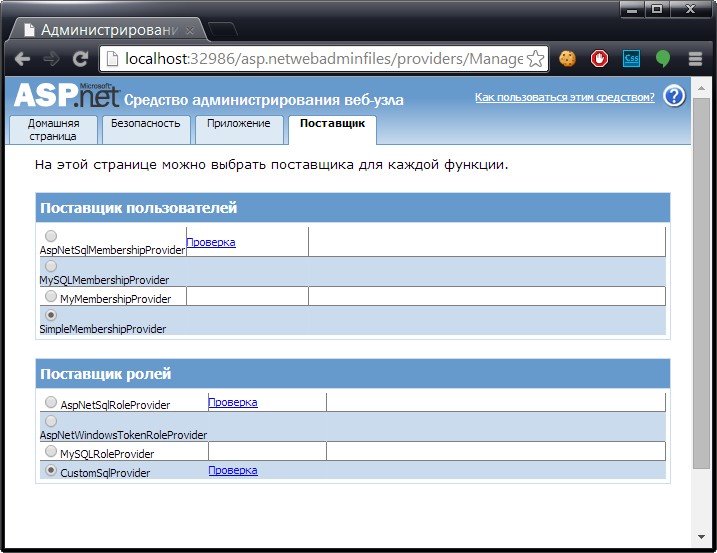Screen dimensions: 717x553
Task: Open the cookie extension icon
Action: (567, 59)
